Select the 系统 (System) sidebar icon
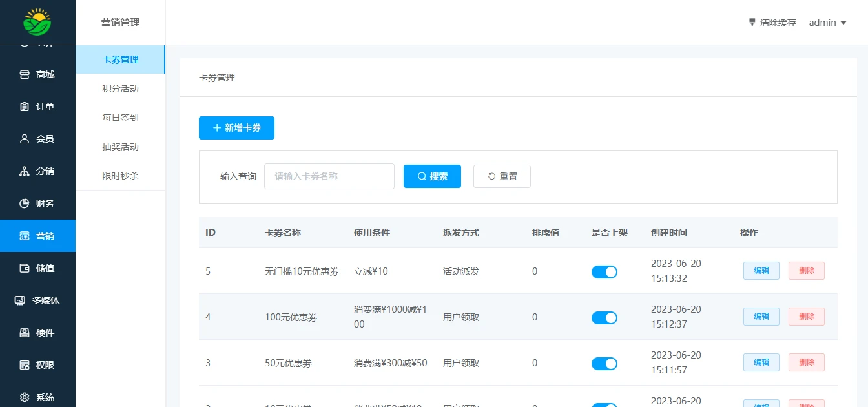Image resolution: width=868 pixels, height=407 pixels. click(37, 397)
